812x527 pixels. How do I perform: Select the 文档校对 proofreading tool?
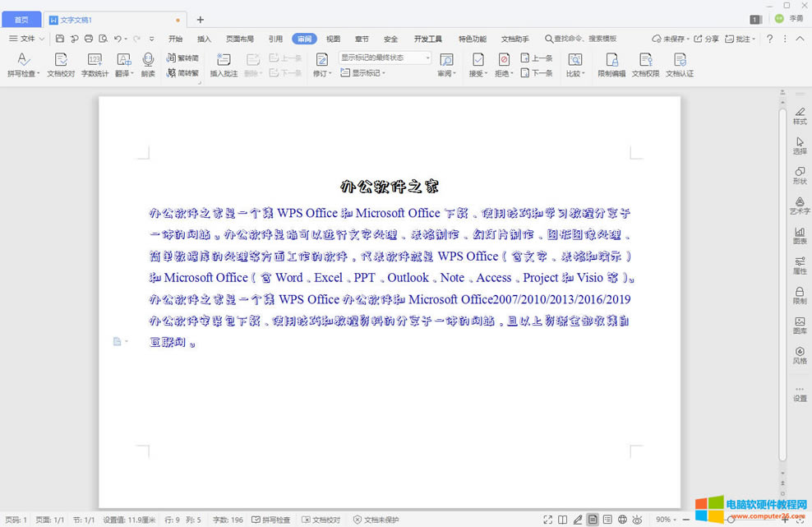(60, 66)
